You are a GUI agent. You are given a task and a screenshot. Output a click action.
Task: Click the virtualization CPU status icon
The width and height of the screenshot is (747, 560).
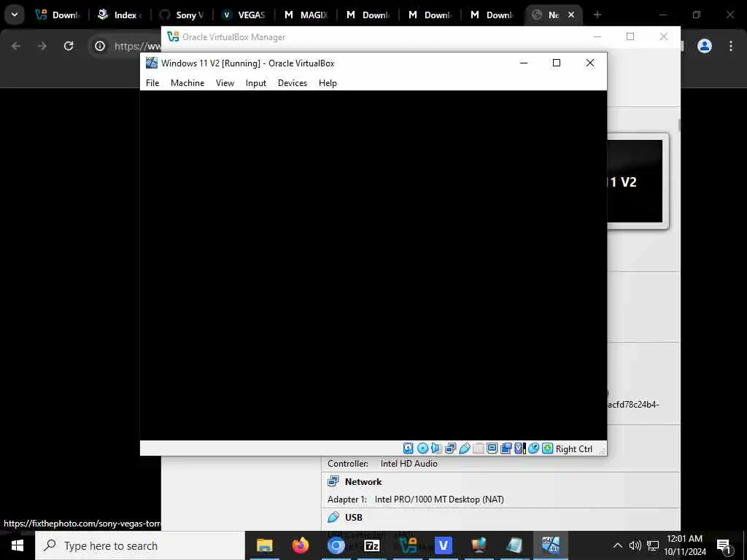519,448
